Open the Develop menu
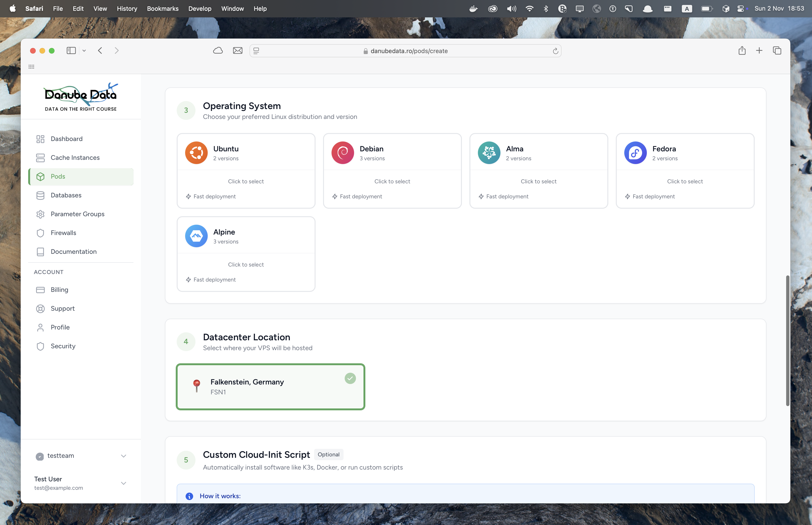 (x=200, y=8)
